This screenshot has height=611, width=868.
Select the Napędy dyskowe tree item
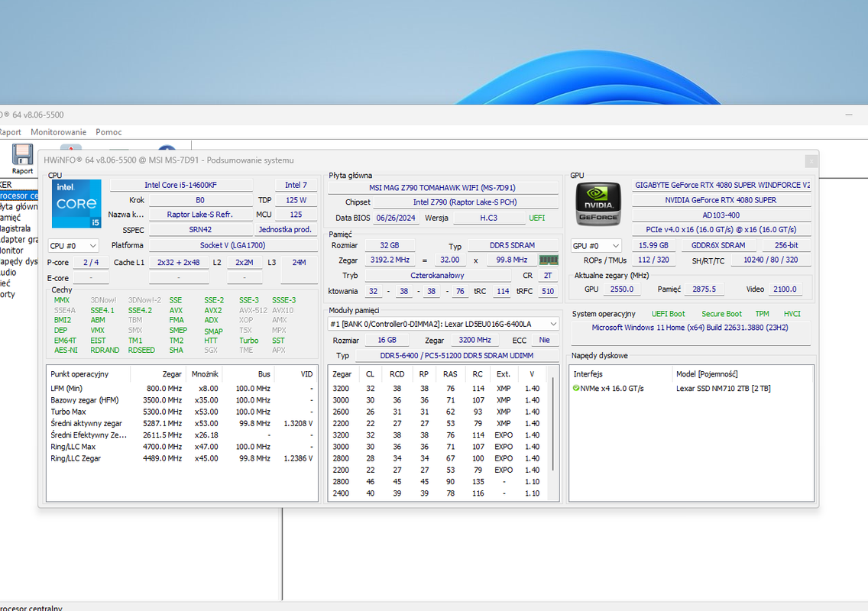[19, 261]
